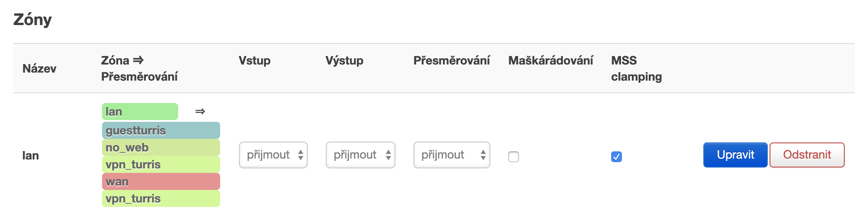
Task: Click the forwarding arrow next to lan badge
Action: pos(200,112)
